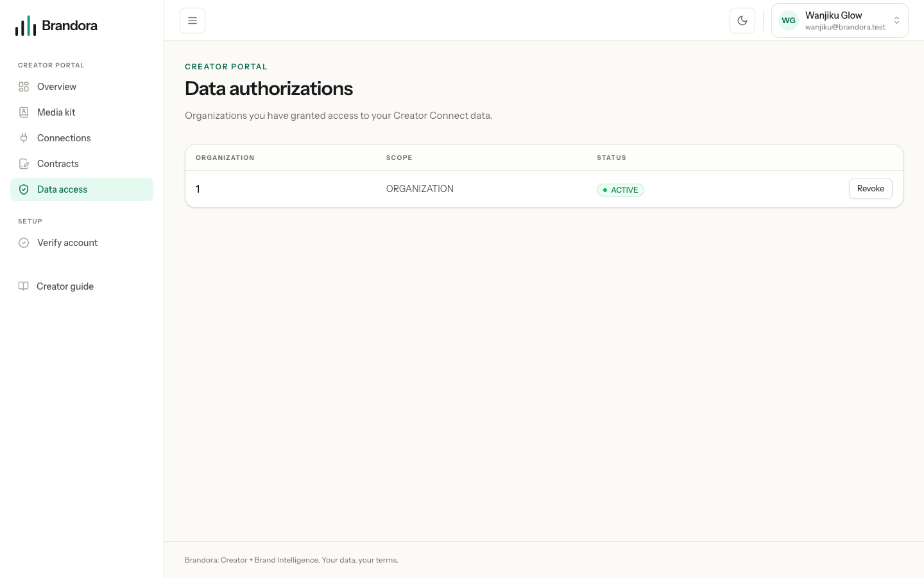Expand the Wanjiku Glow account chevron
Image resolution: width=924 pixels, height=578 pixels.
pos(896,21)
